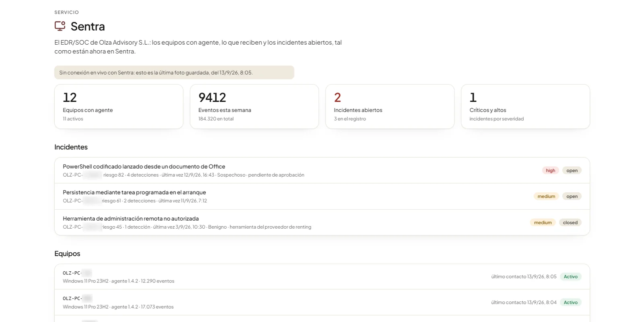644x322 pixels.
Task: Click the 'Sin conexión en vivo con Sentra' notice
Action: [x=174, y=72]
